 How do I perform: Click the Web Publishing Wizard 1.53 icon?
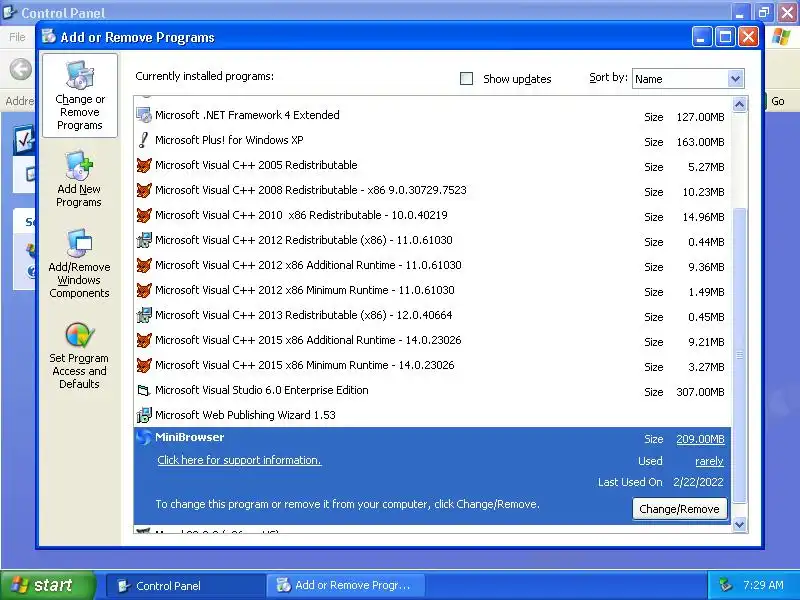click(x=144, y=415)
